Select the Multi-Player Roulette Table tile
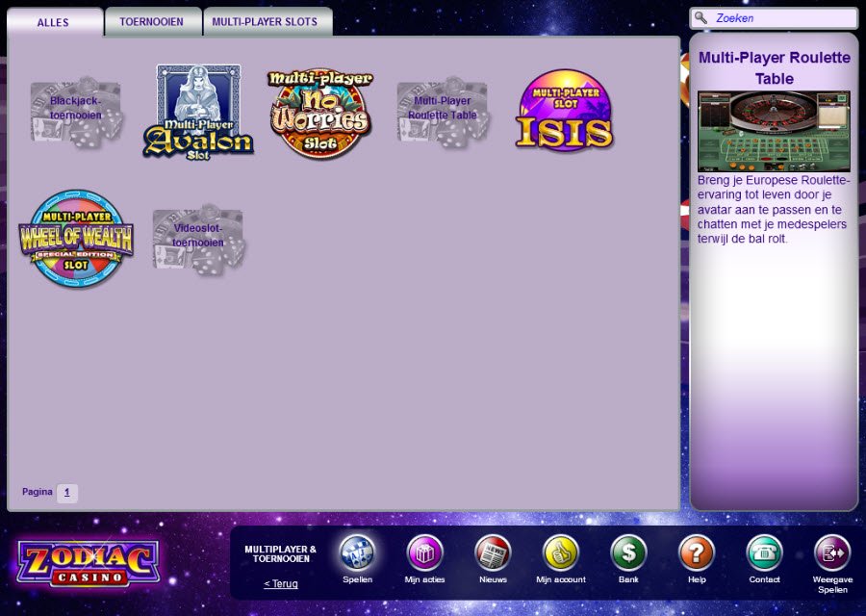 443,113
